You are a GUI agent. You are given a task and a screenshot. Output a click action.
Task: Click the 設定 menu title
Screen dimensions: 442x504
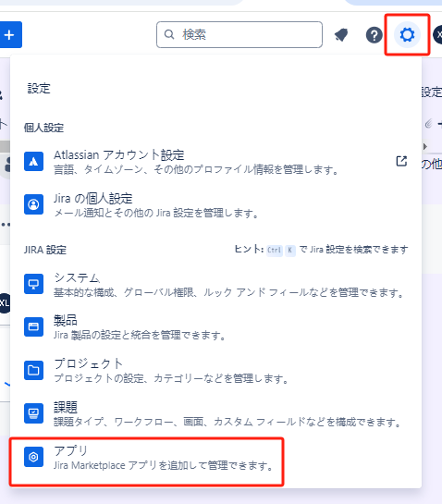39,89
